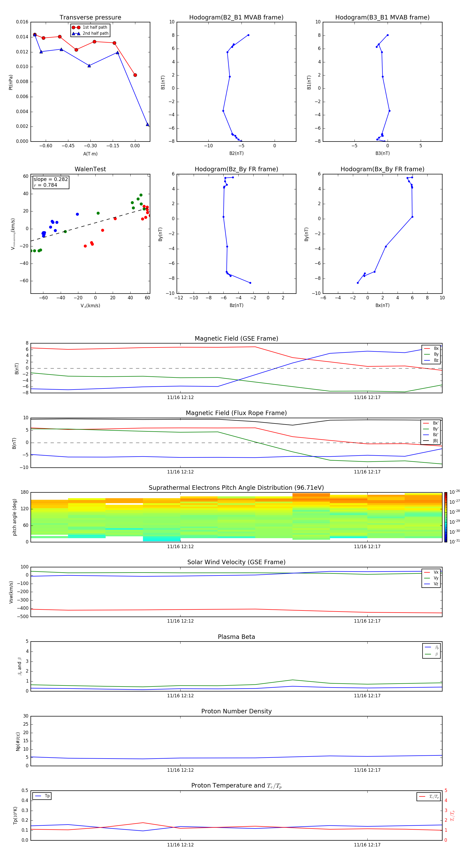The height and width of the screenshot is (868, 473).
Task: Select the "slope = 0.282" annotation
Action: (x=50, y=179)
